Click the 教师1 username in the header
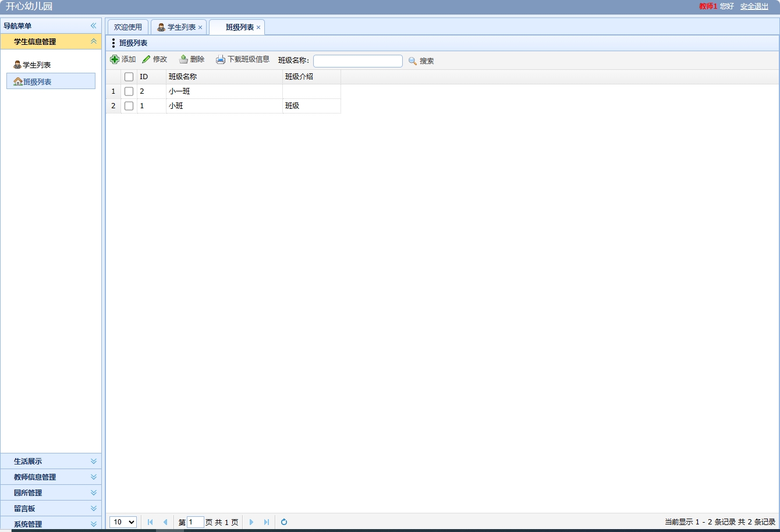Viewport: 780px width, 532px height. [708, 6]
